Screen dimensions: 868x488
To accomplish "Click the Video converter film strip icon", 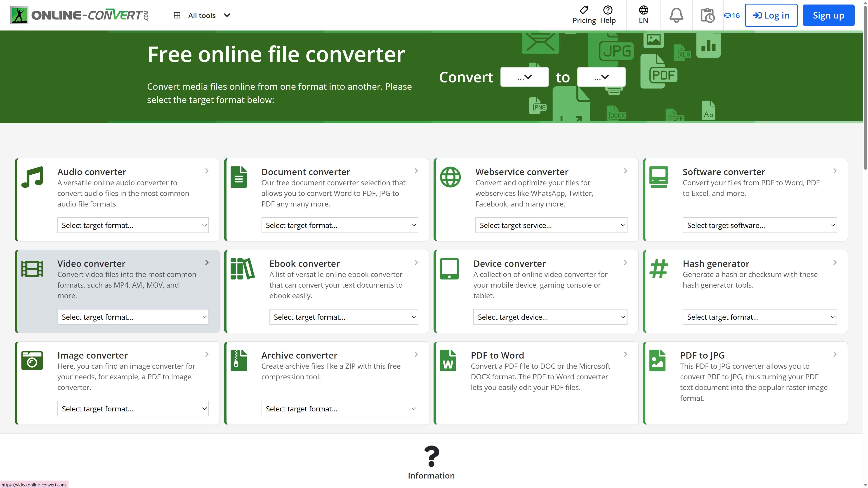I will coord(32,268).
